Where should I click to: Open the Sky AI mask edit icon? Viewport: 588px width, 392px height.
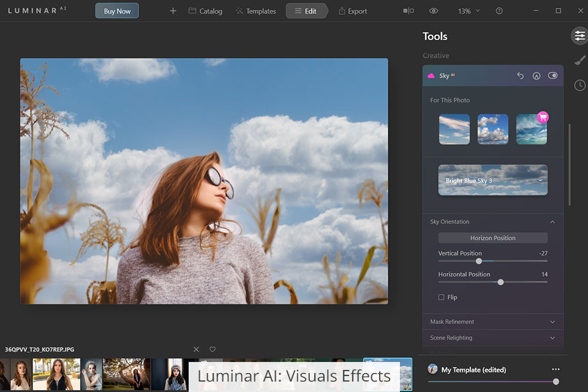tap(537, 76)
